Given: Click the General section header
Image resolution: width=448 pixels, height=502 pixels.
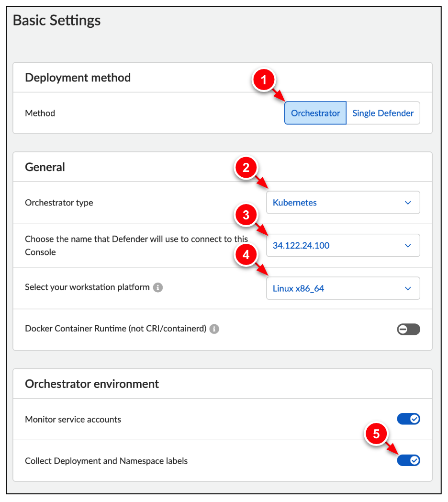Looking at the screenshot, I should (x=46, y=167).
